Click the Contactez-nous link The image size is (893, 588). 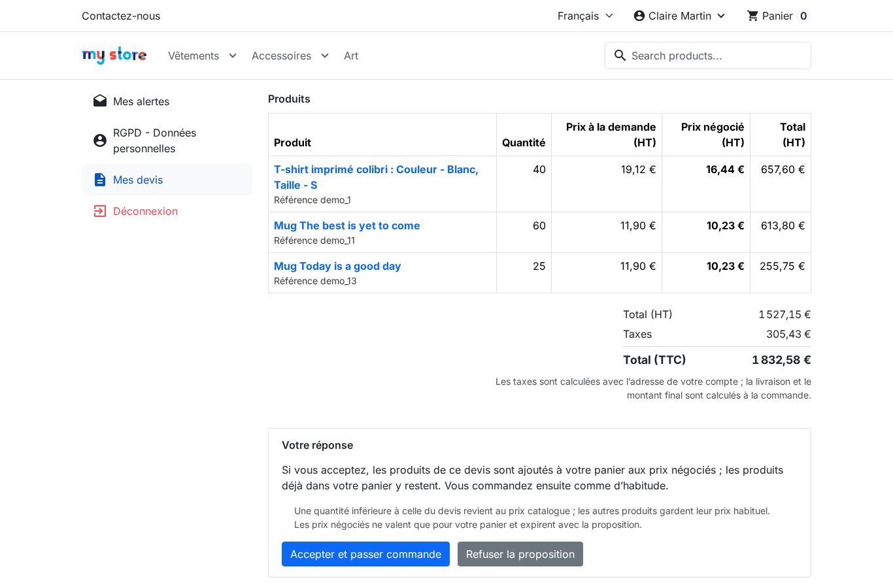tap(121, 16)
